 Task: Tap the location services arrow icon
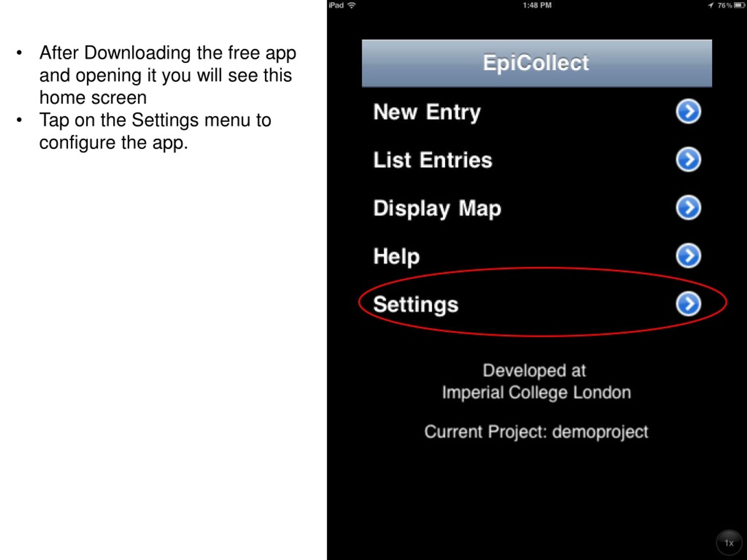pos(711,6)
